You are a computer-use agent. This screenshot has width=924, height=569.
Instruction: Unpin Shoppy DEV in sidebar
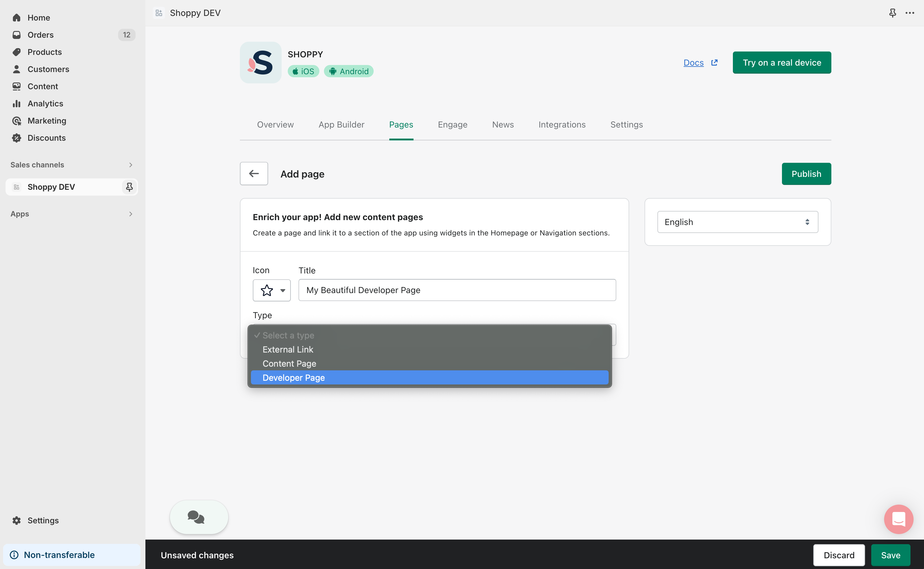[129, 187]
